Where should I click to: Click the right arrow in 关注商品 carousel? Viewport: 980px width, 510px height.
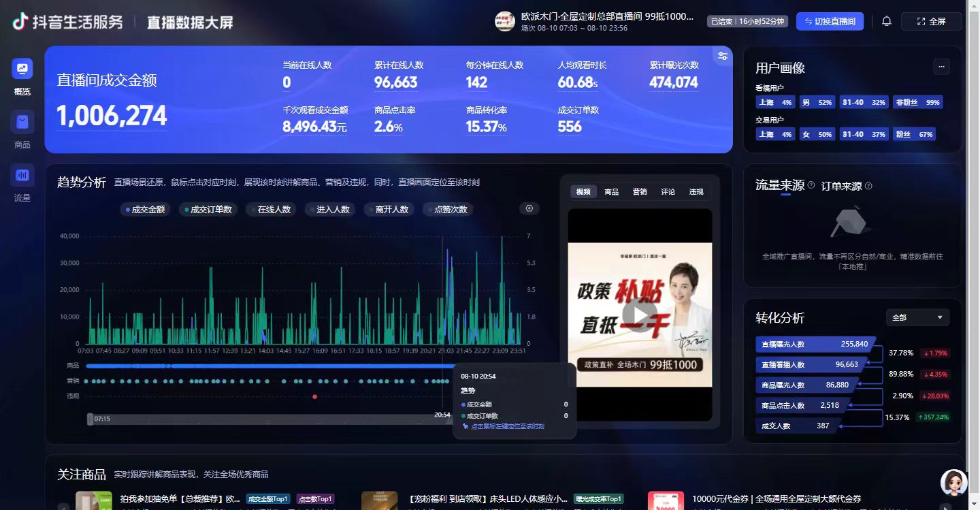pos(945,506)
